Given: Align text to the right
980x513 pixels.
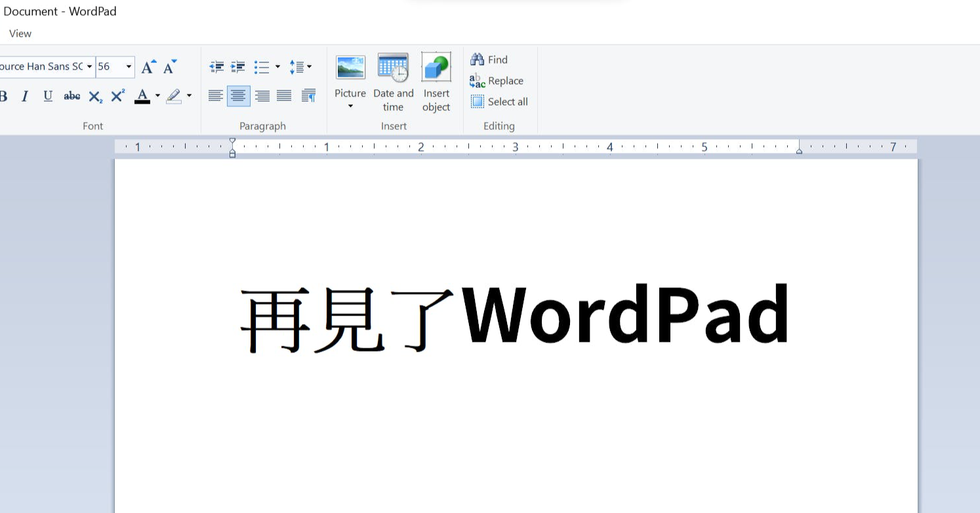Looking at the screenshot, I should point(262,96).
